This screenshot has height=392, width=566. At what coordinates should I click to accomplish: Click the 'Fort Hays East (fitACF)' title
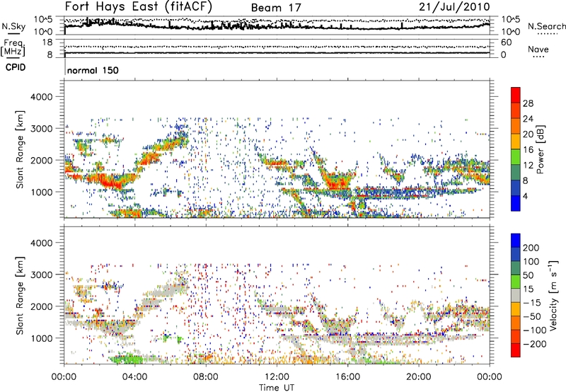point(139,7)
